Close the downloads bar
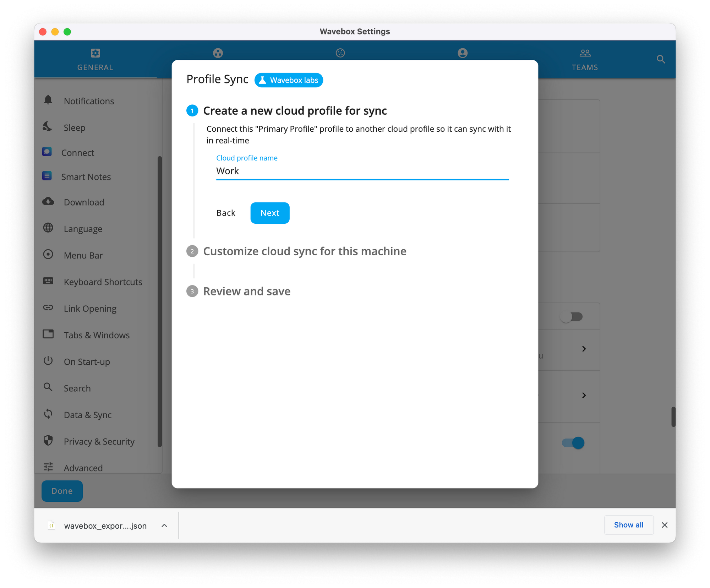710x588 pixels. tap(665, 525)
